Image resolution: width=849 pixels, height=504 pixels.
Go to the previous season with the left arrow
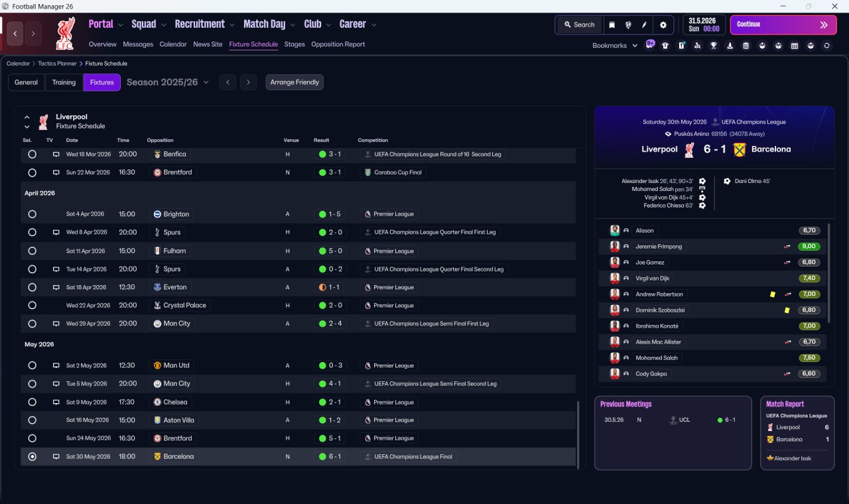228,82
